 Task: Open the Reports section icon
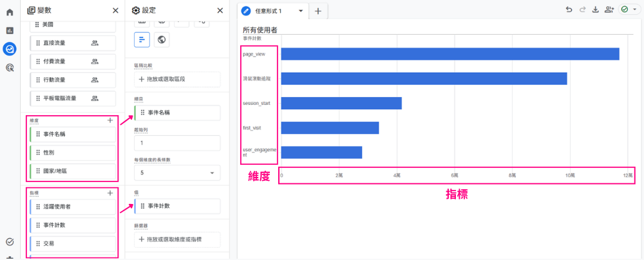pos(10,31)
